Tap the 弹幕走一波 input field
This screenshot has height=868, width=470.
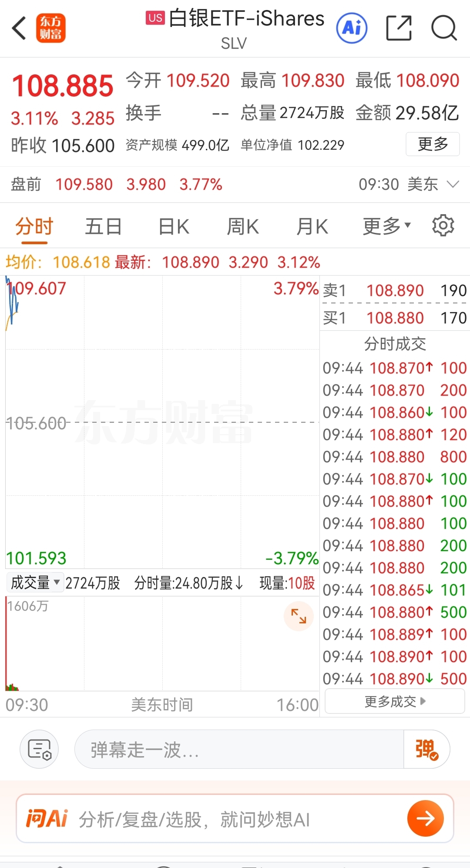pyautogui.click(x=239, y=749)
